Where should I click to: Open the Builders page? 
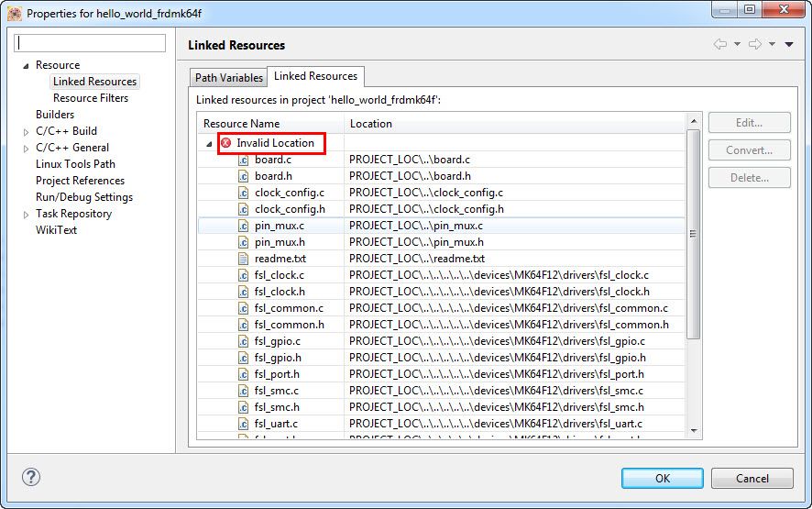click(x=55, y=115)
